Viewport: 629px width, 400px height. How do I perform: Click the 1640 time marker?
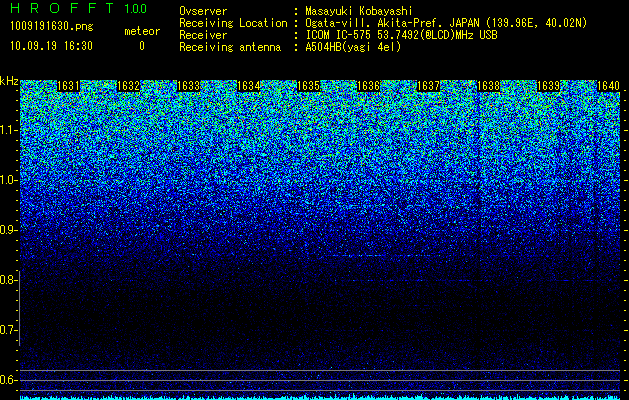(608, 86)
